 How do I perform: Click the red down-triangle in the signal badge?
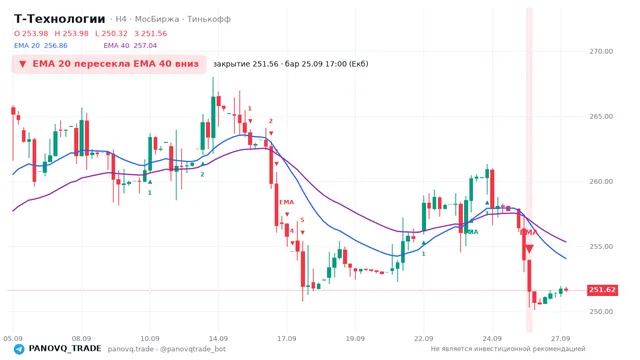click(23, 64)
